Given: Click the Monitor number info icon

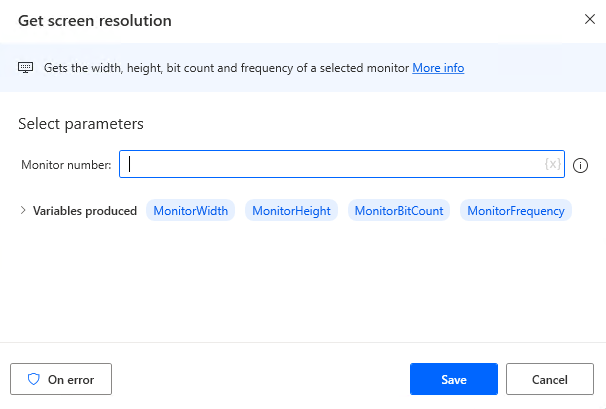Looking at the screenshot, I should 580,165.
